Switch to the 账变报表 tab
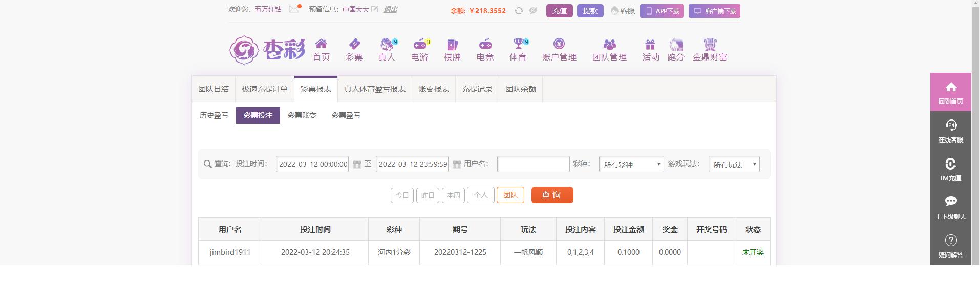 click(x=434, y=89)
